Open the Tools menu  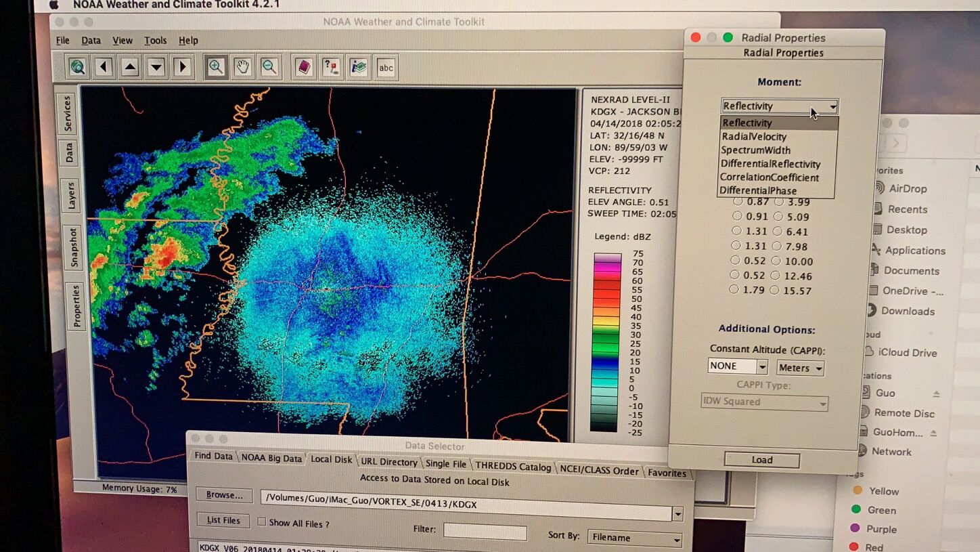point(155,41)
